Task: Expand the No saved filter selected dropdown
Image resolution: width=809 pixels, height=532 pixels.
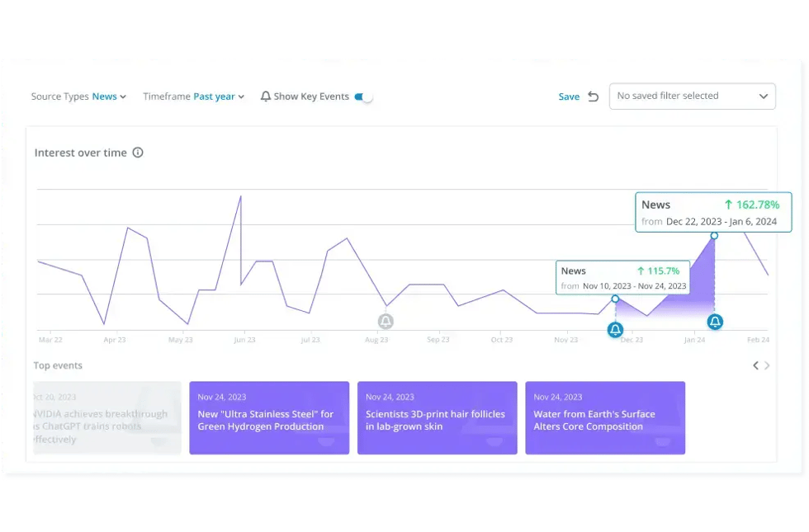Action: (x=692, y=96)
